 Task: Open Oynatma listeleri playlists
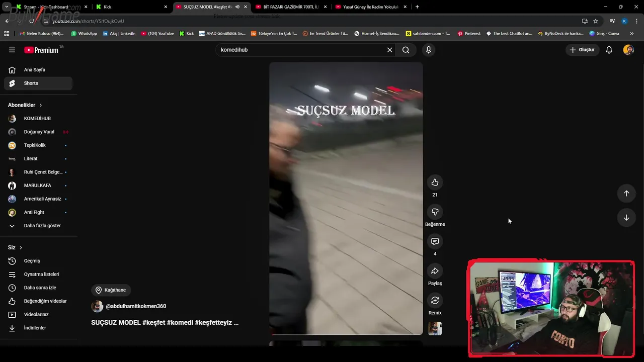point(38,275)
